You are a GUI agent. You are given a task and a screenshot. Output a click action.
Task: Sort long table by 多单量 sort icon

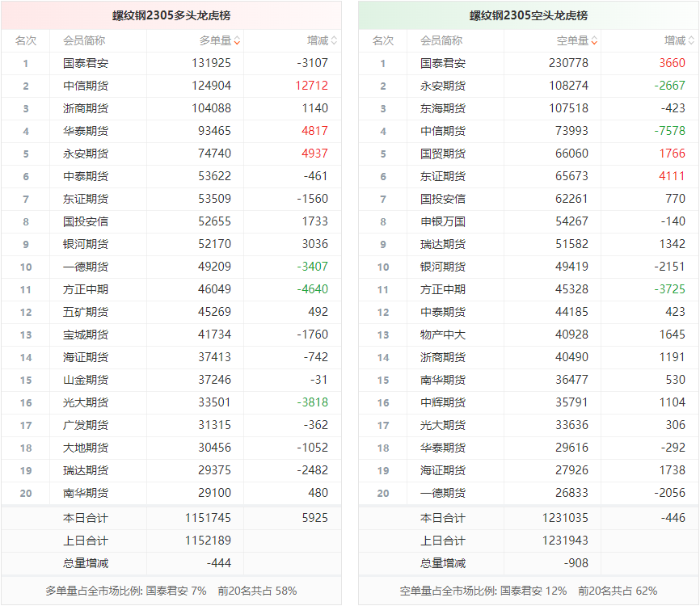[237, 40]
